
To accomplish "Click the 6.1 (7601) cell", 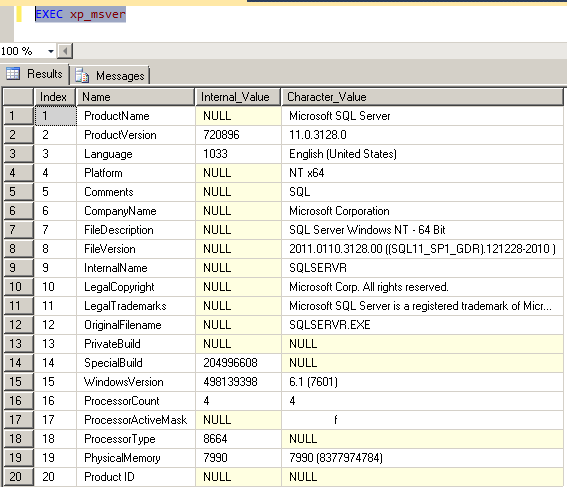I will (x=422, y=382).
